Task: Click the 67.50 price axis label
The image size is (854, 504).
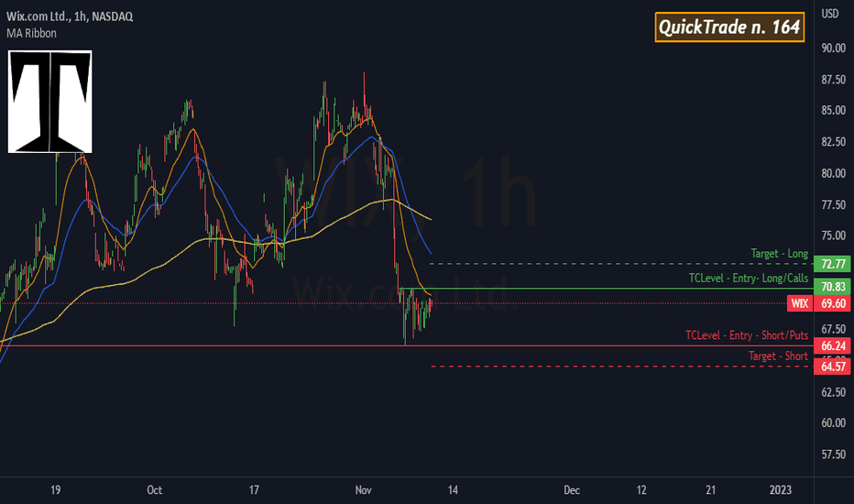Action: (x=833, y=329)
